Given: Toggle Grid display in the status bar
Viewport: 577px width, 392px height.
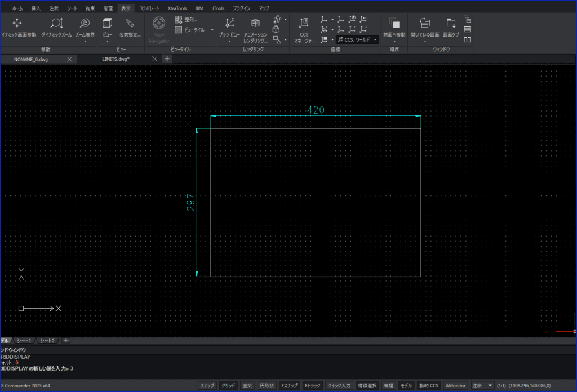Looking at the screenshot, I should point(228,385).
